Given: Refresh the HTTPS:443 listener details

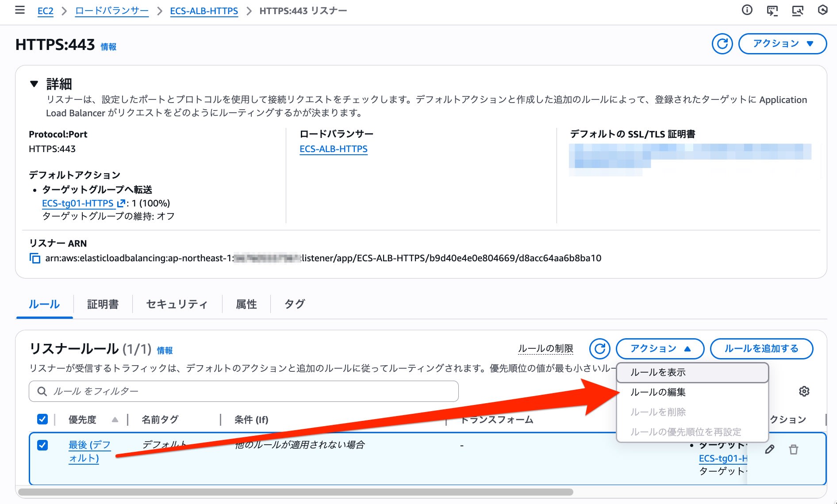Looking at the screenshot, I should (723, 44).
